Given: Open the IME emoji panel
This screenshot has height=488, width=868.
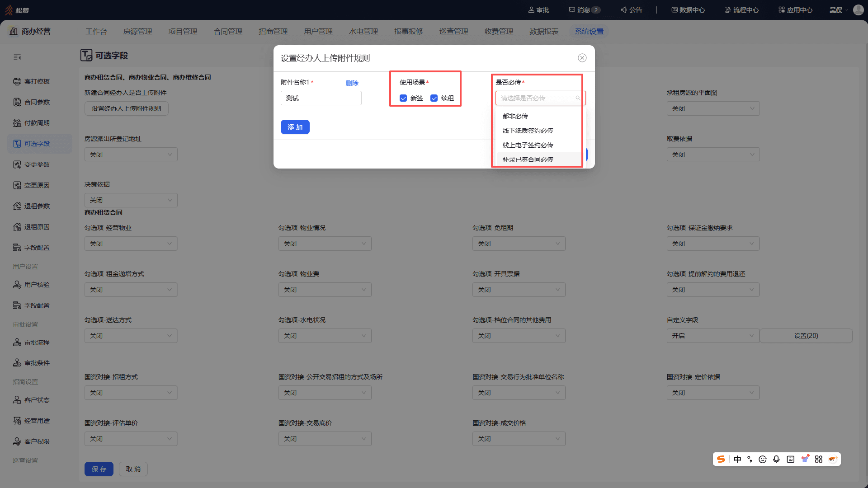Looking at the screenshot, I should tap(763, 459).
